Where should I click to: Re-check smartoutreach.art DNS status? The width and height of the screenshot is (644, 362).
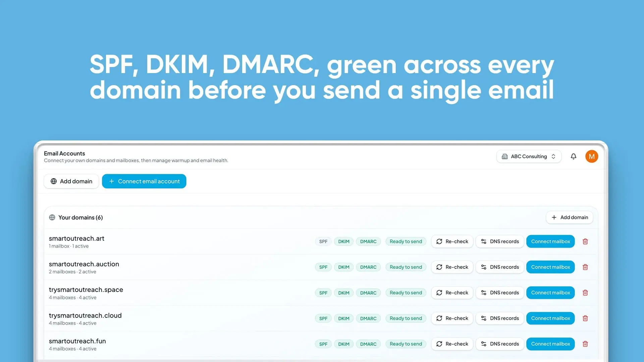[x=452, y=242]
